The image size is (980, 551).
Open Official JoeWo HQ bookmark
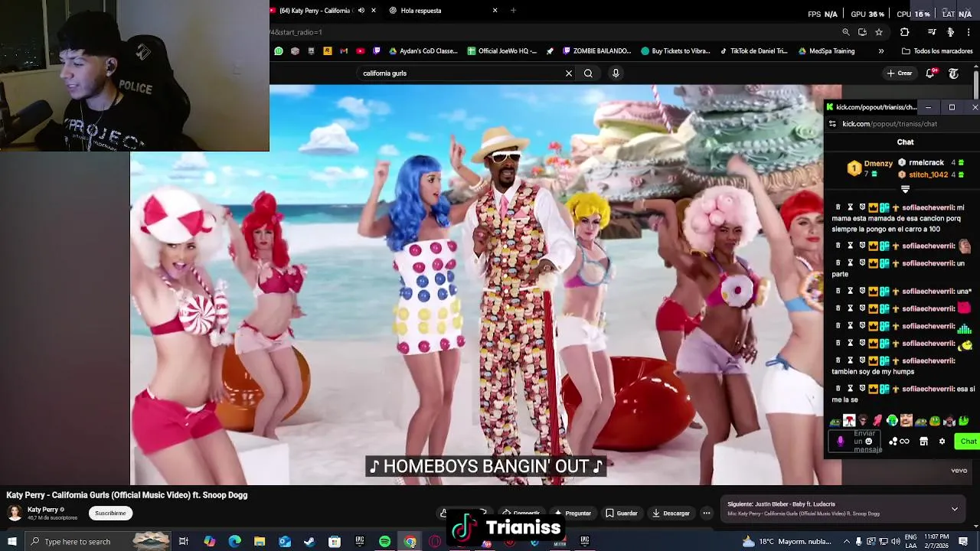pos(501,51)
